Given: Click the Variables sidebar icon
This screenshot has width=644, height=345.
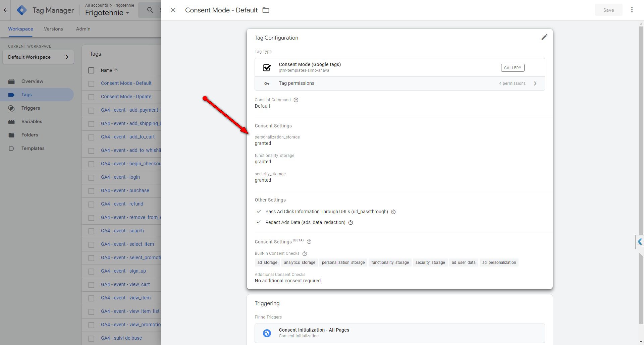Looking at the screenshot, I should click(11, 122).
